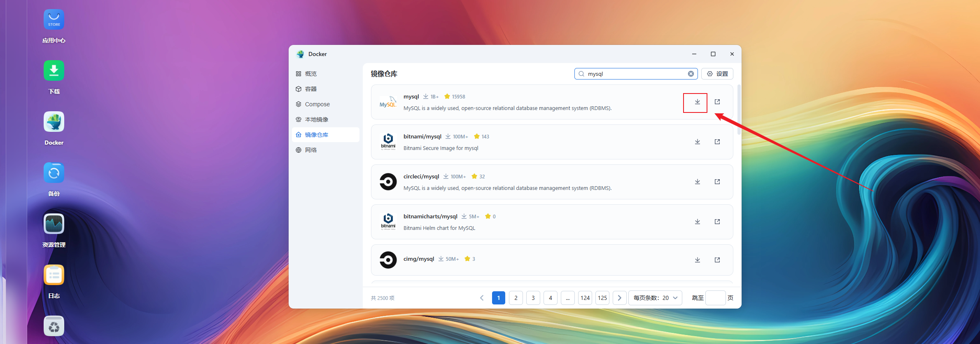Minimize the Docker window
980x344 pixels.
pyautogui.click(x=694, y=54)
